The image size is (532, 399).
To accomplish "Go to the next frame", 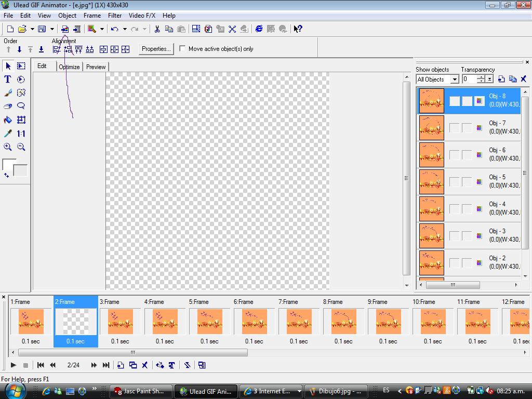I will 94,365.
